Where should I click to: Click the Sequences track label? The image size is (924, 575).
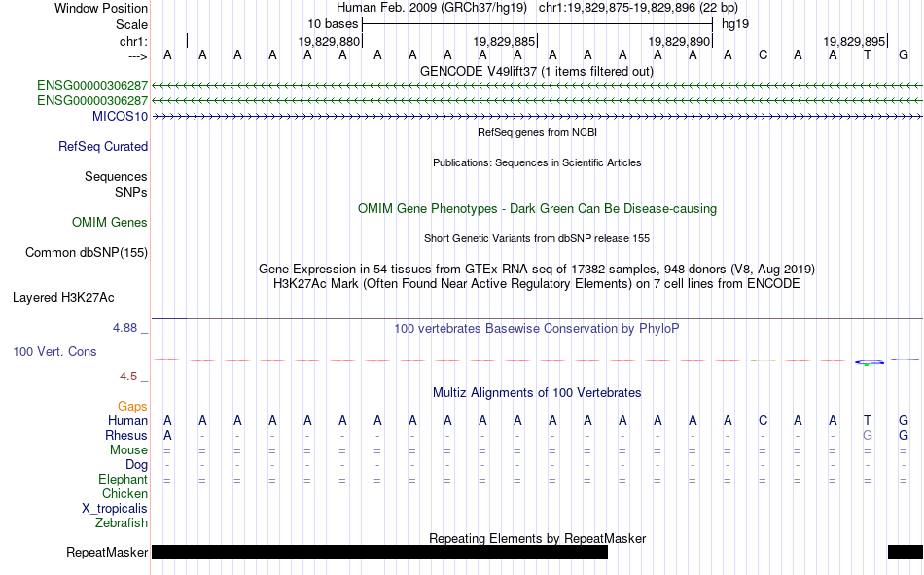(116, 176)
